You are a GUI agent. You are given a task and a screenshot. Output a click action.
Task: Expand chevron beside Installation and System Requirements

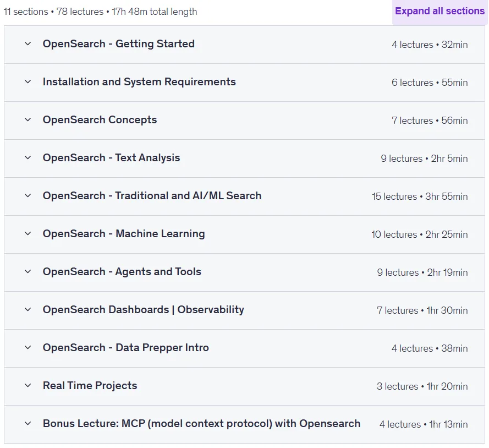(28, 82)
